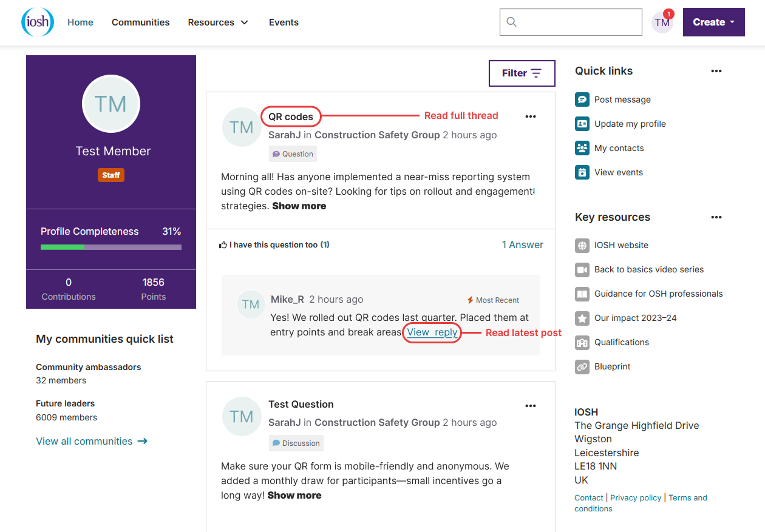This screenshot has height=532, width=765.
Task: Toggle 'I have this question too' upvote
Action: [274, 244]
